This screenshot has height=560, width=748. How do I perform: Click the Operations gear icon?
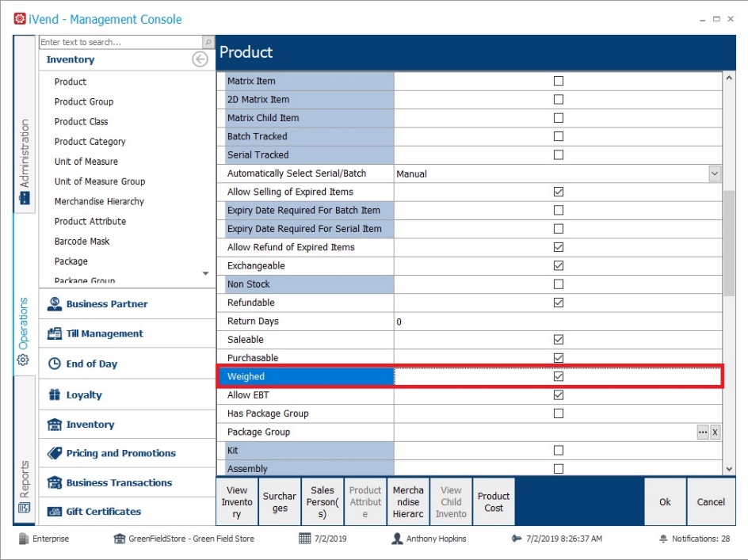[x=23, y=360]
